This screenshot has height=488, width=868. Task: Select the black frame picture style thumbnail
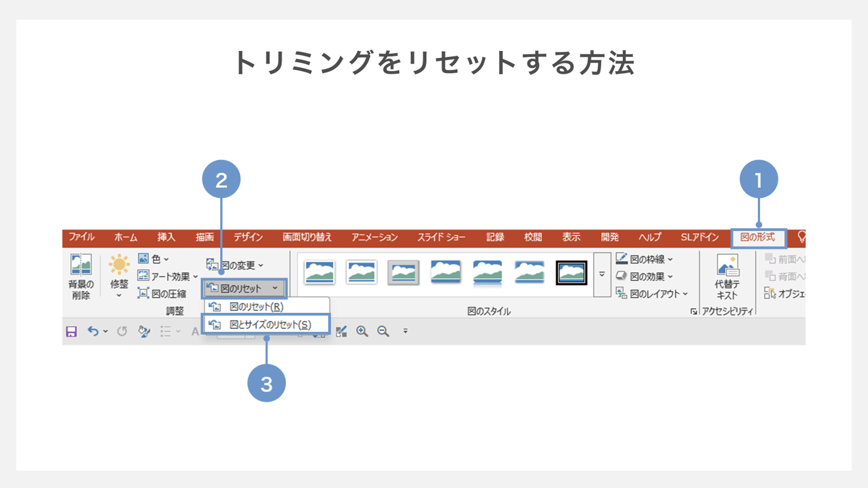tap(571, 273)
